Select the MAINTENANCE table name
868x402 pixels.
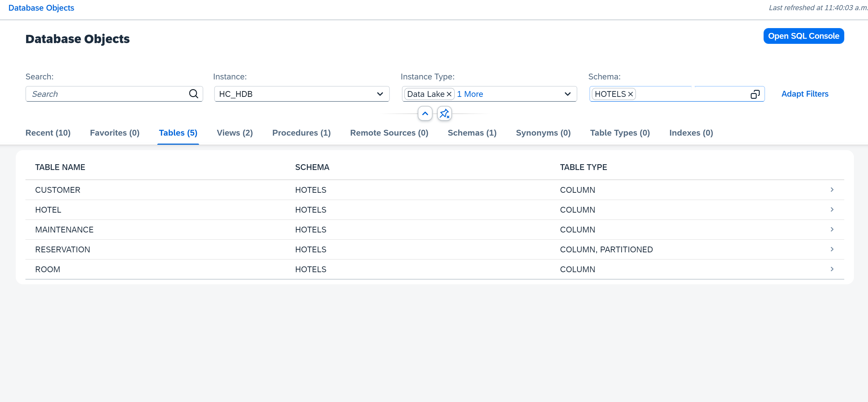(64, 230)
